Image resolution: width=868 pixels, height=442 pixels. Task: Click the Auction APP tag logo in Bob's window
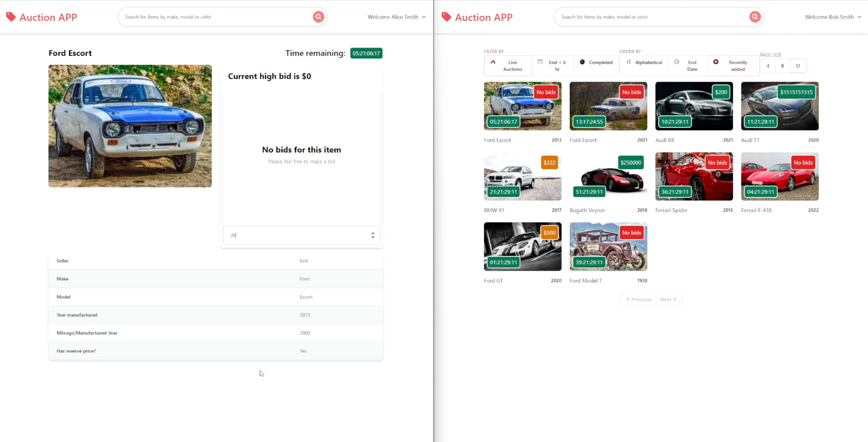tap(446, 17)
